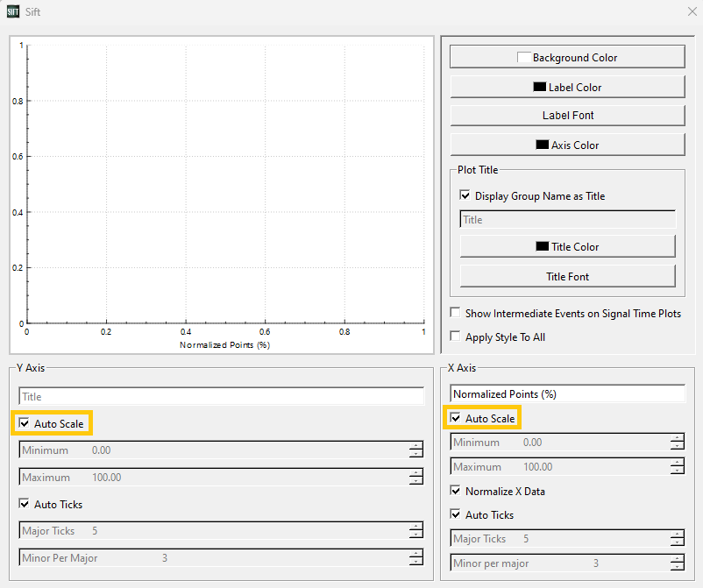
Task: Click the plot preview area
Action: pos(222,195)
